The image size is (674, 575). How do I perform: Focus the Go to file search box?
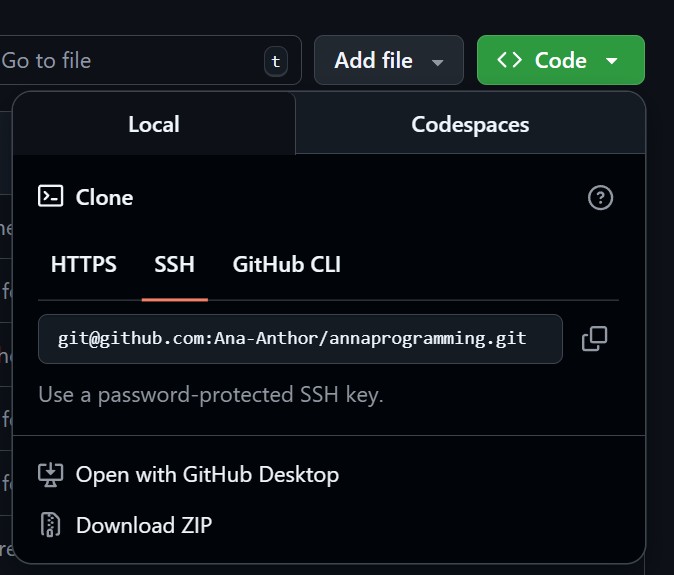pyautogui.click(x=150, y=60)
